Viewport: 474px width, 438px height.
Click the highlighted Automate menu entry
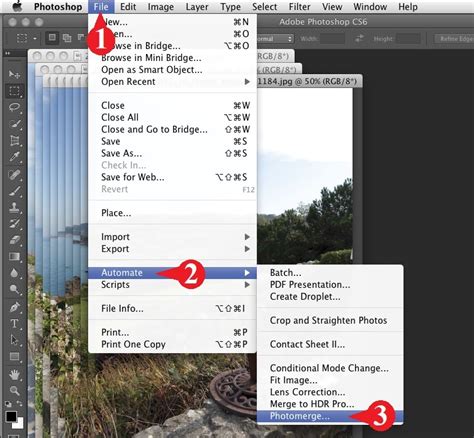pos(172,273)
